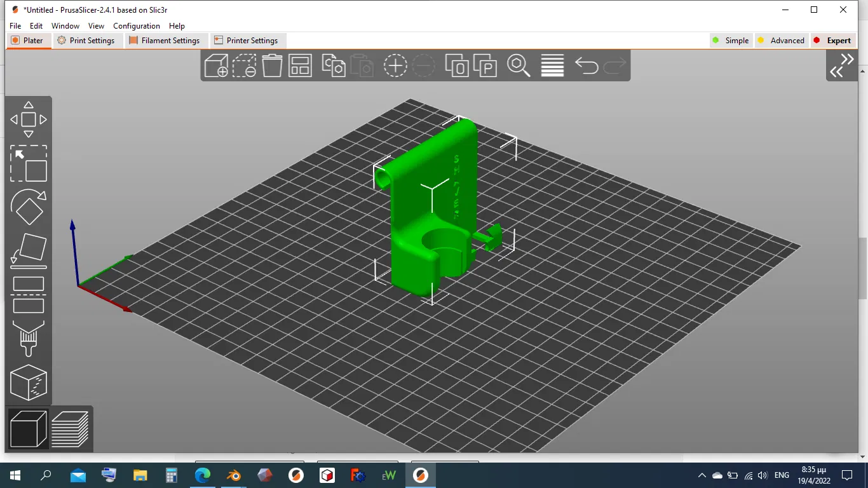Open the Windows Start menu

pos(15,475)
